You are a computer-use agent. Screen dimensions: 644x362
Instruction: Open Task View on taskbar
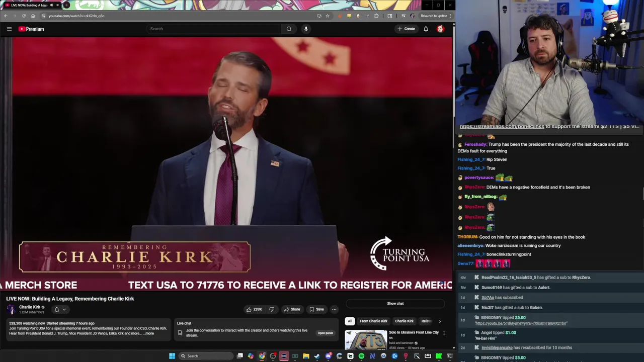tap(240, 356)
